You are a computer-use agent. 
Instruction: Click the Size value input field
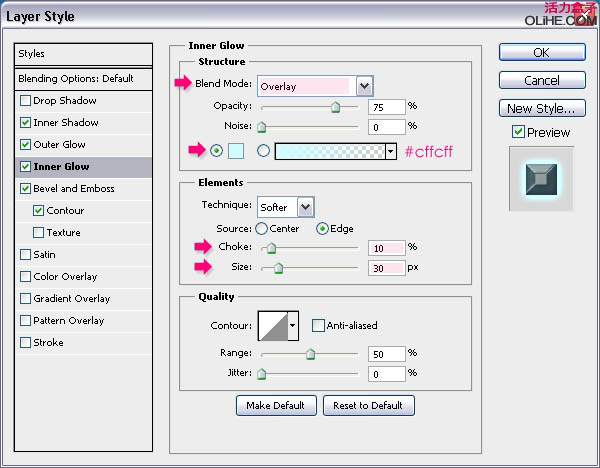385,268
